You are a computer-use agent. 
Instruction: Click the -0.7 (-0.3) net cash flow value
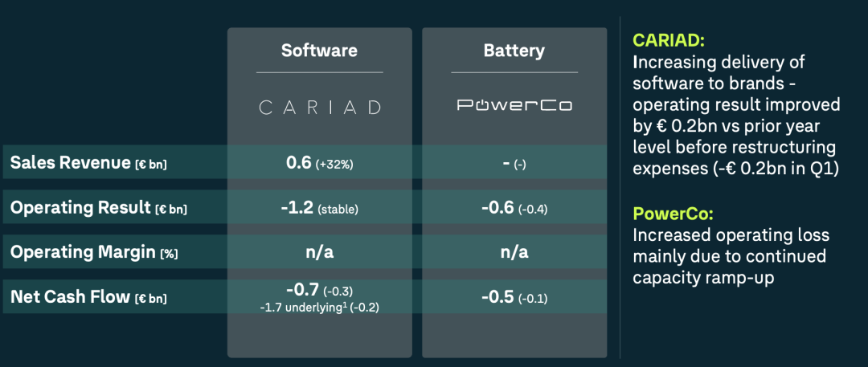pyautogui.click(x=319, y=290)
